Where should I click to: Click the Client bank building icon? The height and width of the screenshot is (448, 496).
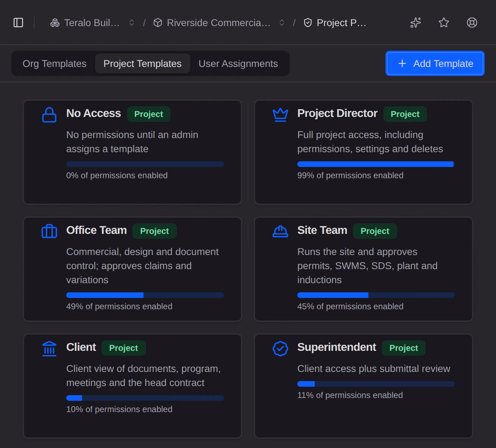click(49, 349)
